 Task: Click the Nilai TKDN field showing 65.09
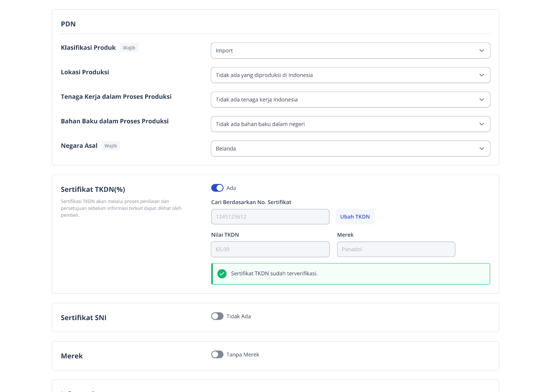tap(270, 249)
